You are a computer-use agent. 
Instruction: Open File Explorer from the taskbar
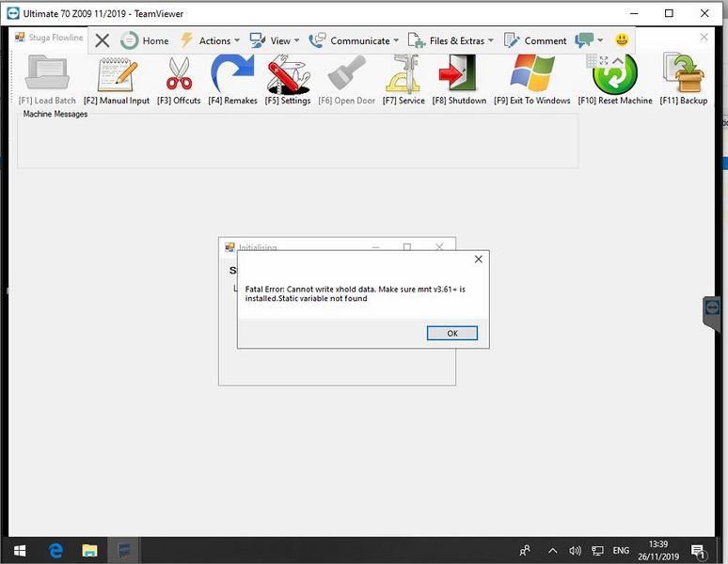[89, 551]
